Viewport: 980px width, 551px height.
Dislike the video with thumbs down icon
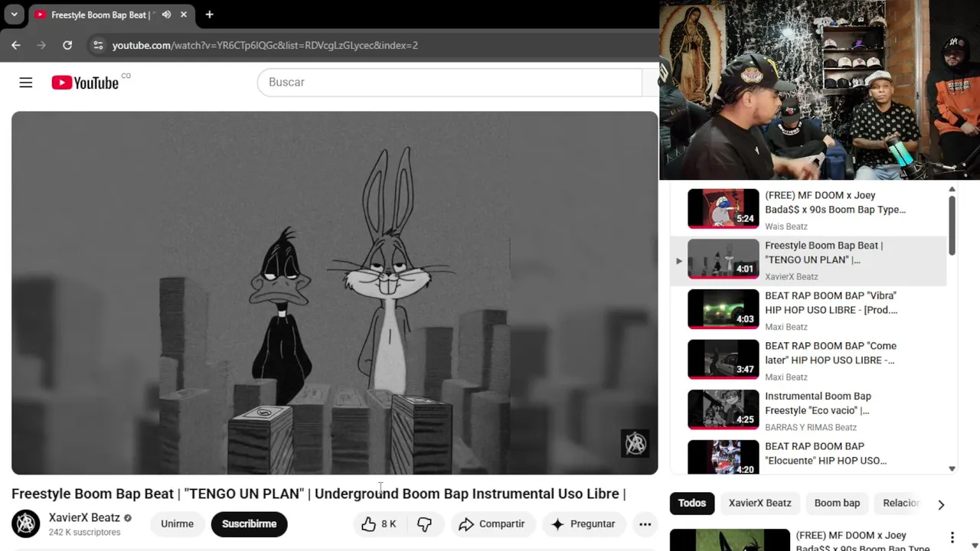[x=424, y=524]
